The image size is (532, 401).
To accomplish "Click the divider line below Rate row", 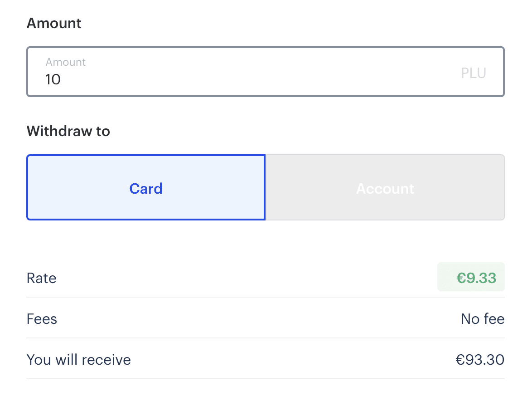I will (265, 297).
